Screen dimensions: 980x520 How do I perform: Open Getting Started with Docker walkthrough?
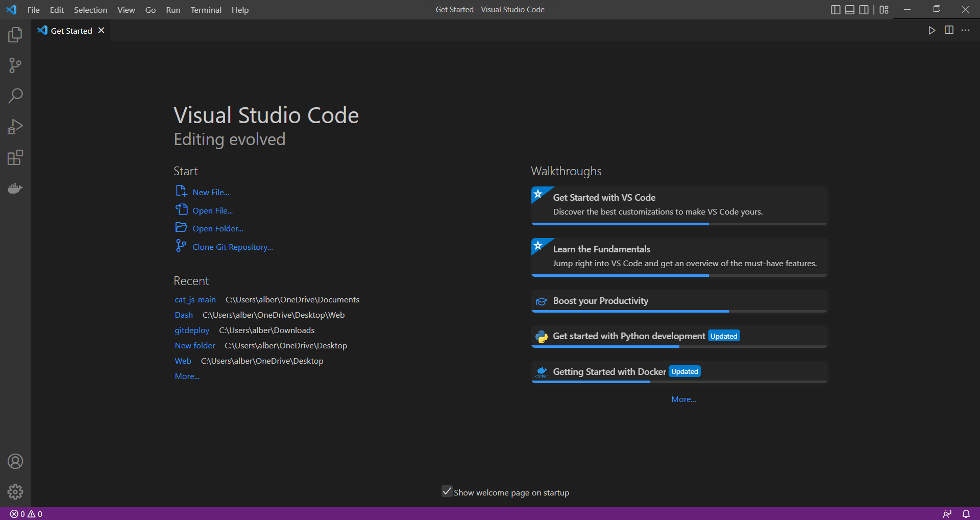tap(679, 372)
